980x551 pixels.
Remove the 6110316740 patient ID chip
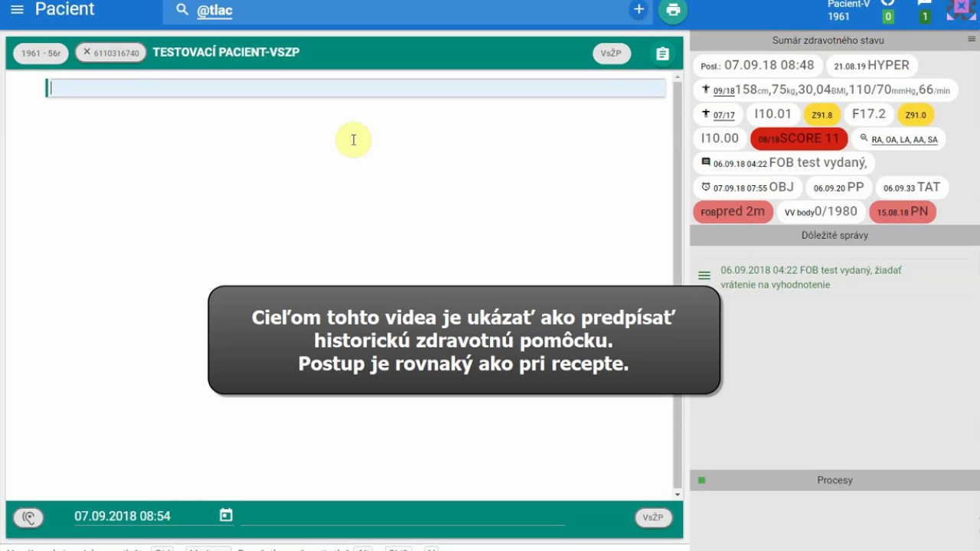click(x=87, y=53)
